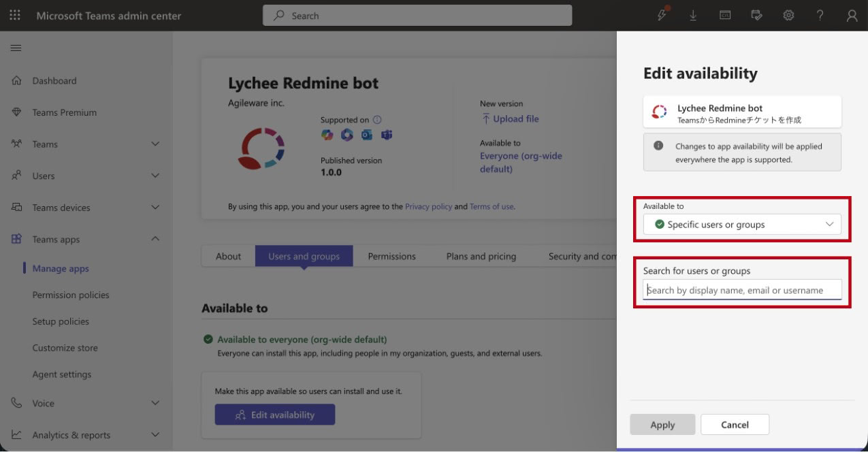868x452 pixels.
Task: Click the Cancel button
Action: pyautogui.click(x=735, y=424)
